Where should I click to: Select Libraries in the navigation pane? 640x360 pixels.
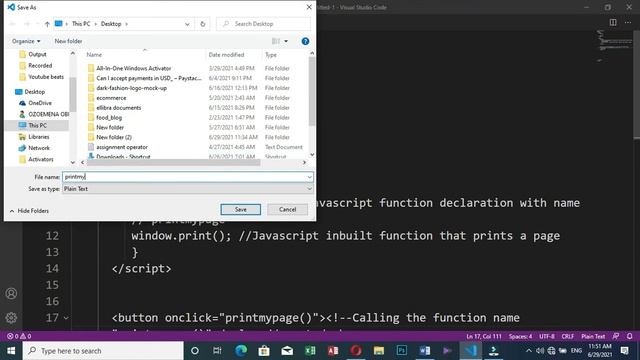38,137
